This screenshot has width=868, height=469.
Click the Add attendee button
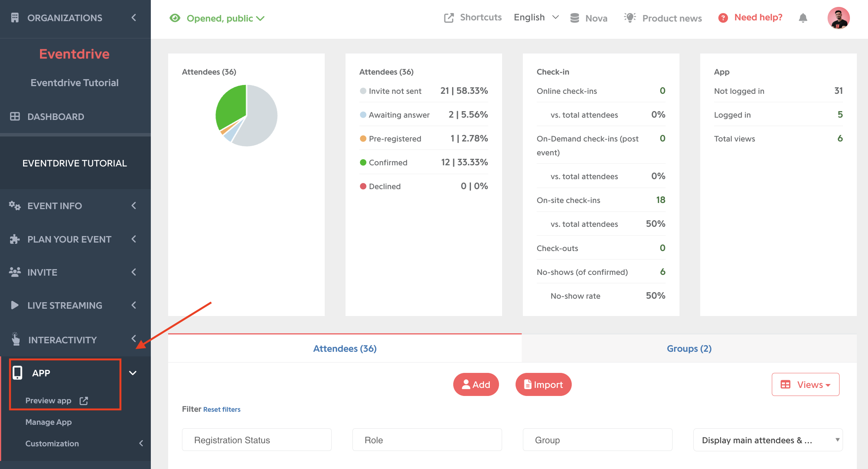click(x=476, y=384)
